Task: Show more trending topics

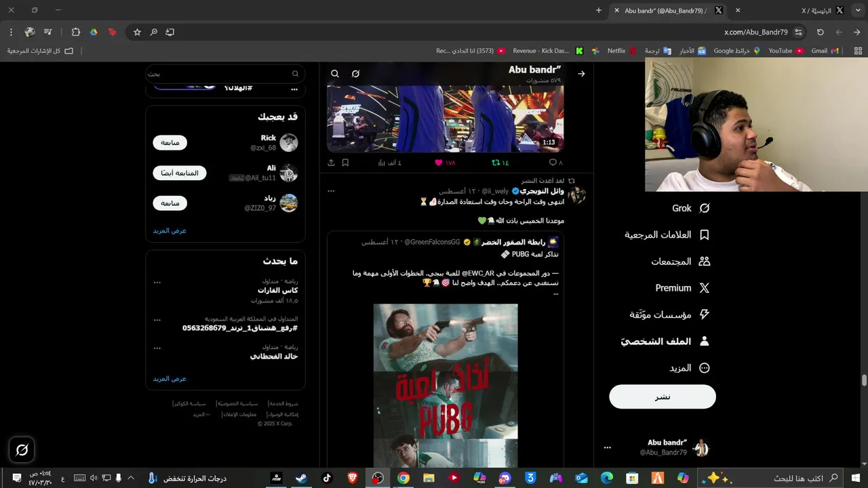Action: click(170, 379)
